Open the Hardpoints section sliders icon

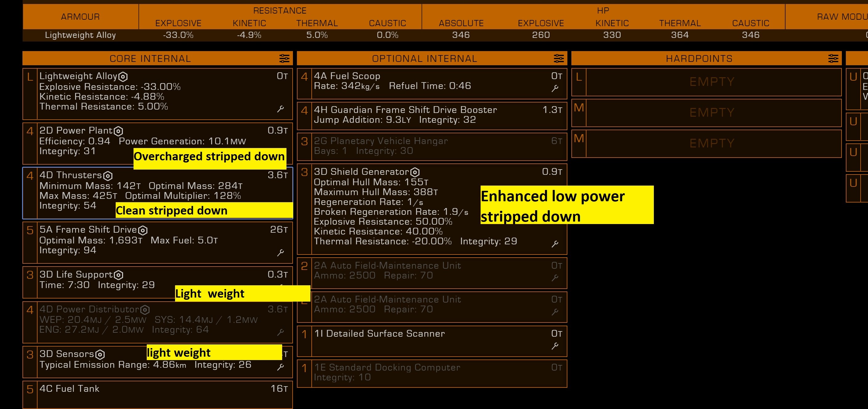833,58
